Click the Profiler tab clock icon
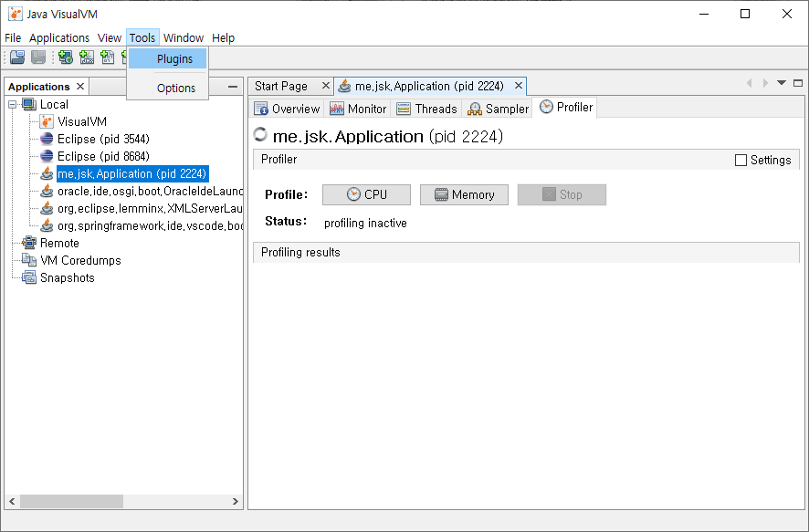The width and height of the screenshot is (809, 532). 546,107
